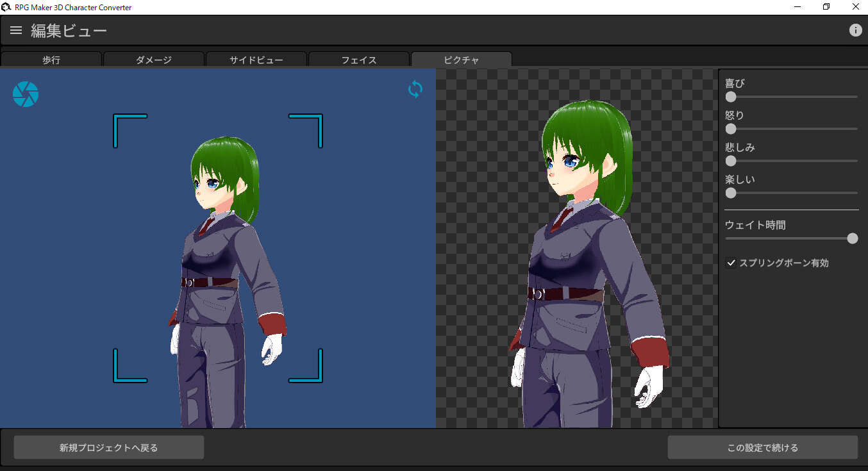Click the RPG Maker app icon in title bar

(6, 6)
